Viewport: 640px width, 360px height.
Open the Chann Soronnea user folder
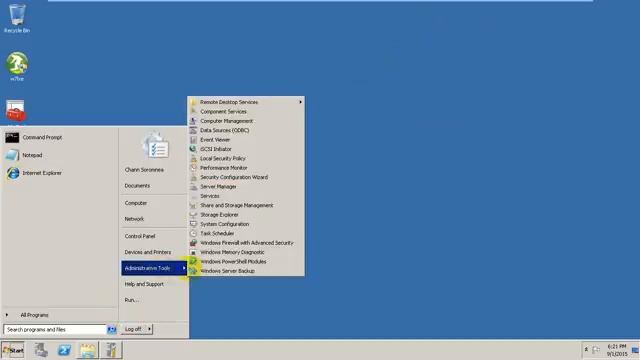coord(144,170)
